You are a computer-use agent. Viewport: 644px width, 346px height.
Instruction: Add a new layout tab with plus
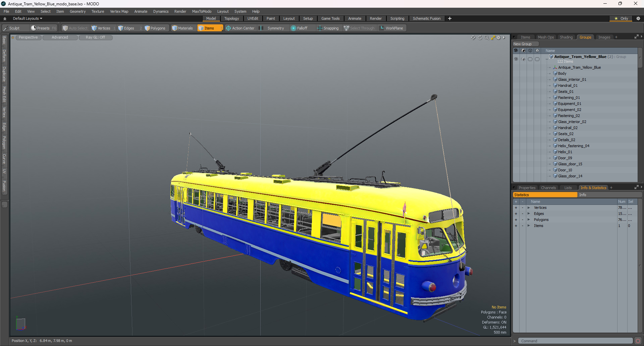(450, 18)
